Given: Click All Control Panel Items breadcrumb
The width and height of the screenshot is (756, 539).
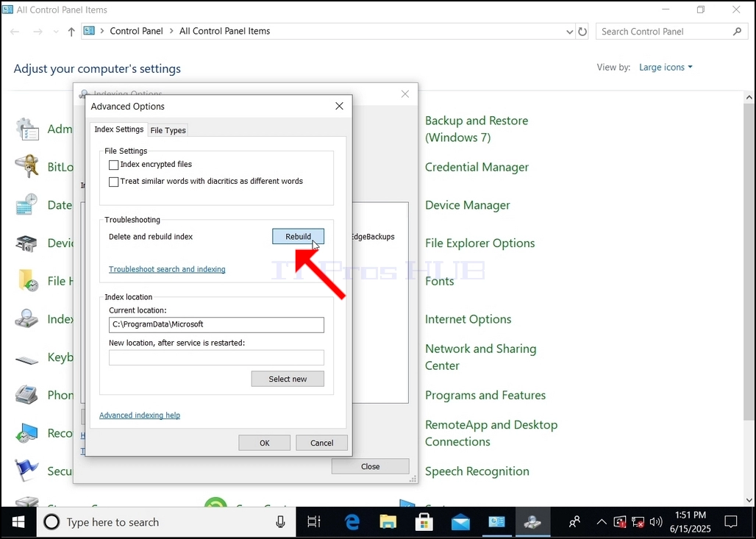Looking at the screenshot, I should [225, 31].
